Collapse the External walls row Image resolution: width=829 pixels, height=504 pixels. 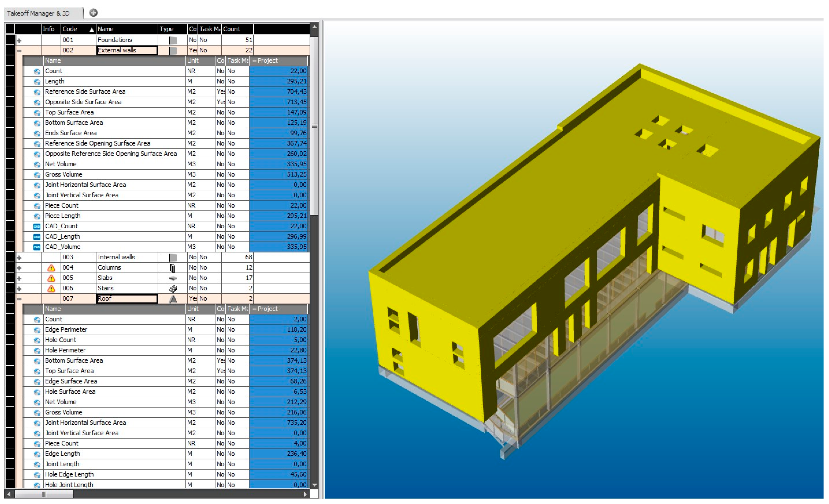tap(19, 51)
